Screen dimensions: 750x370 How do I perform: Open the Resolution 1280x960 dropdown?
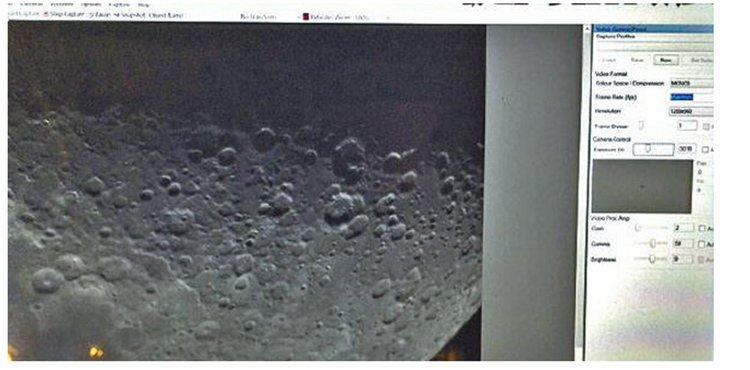691,111
